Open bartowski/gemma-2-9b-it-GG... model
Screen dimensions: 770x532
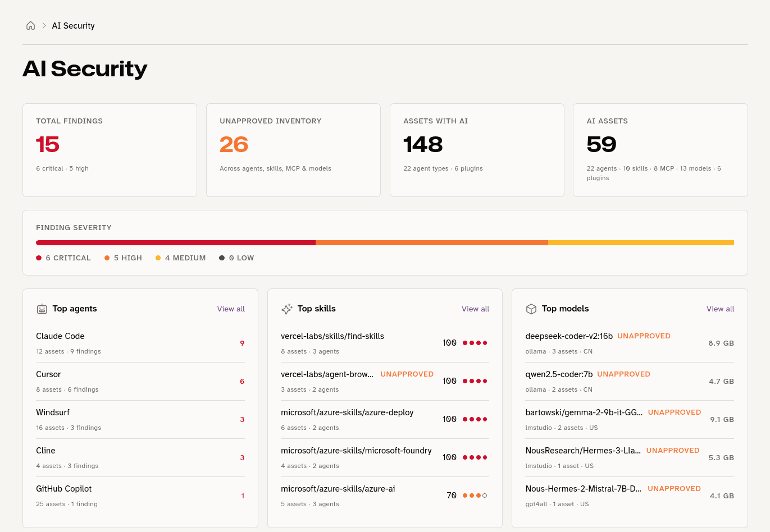584,412
